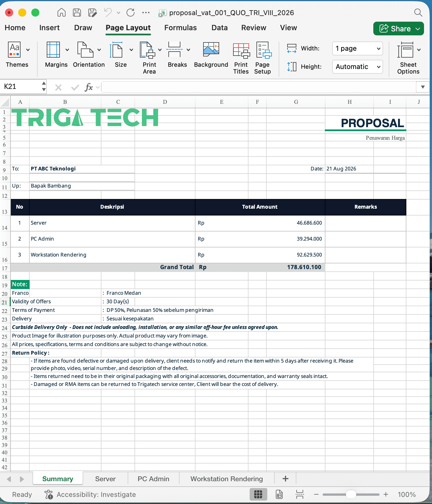Expand the Themes dropdown arrow
Screen dimensions: 432x504
click(28, 50)
